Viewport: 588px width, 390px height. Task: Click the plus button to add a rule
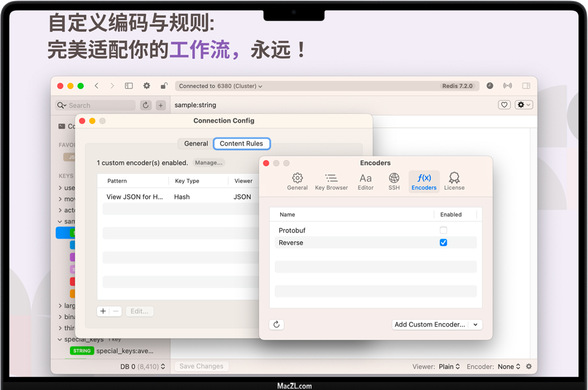(103, 311)
